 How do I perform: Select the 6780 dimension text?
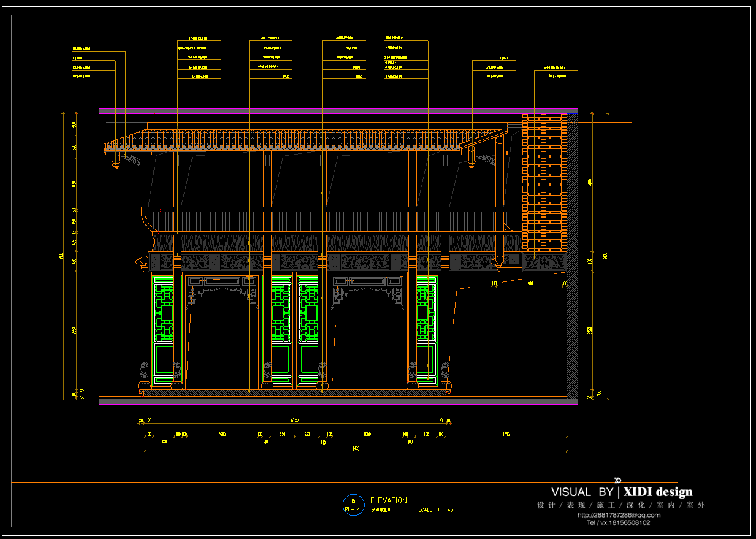click(x=294, y=421)
